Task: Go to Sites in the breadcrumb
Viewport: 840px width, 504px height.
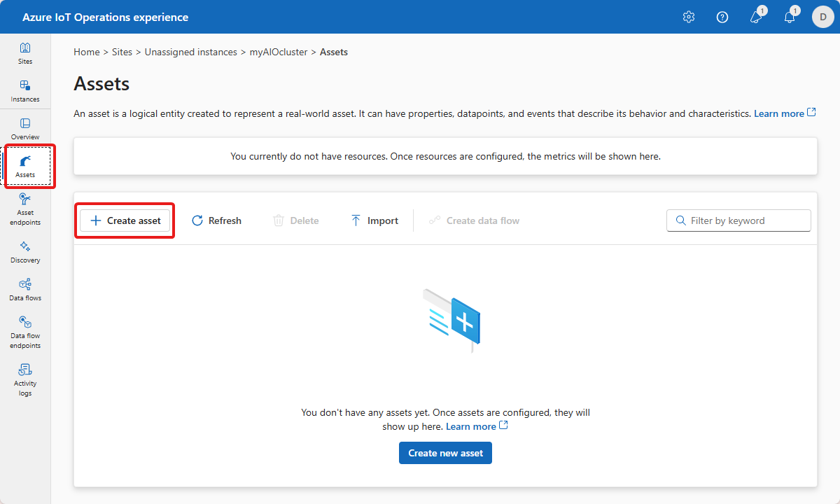Action: click(122, 52)
